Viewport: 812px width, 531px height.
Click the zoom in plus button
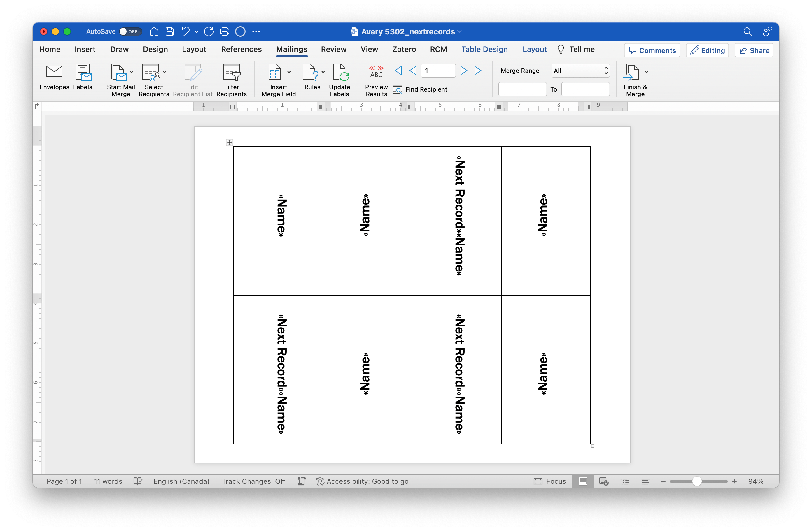coord(734,481)
